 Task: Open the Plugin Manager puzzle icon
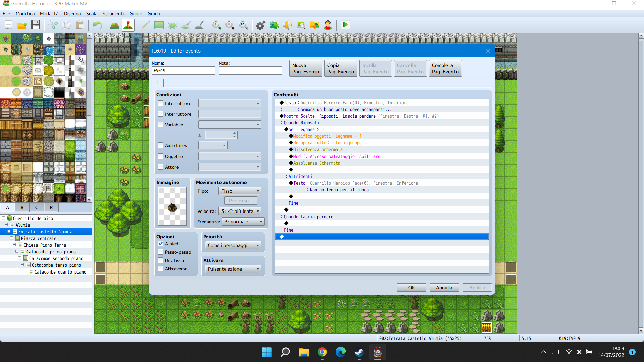coord(274,25)
